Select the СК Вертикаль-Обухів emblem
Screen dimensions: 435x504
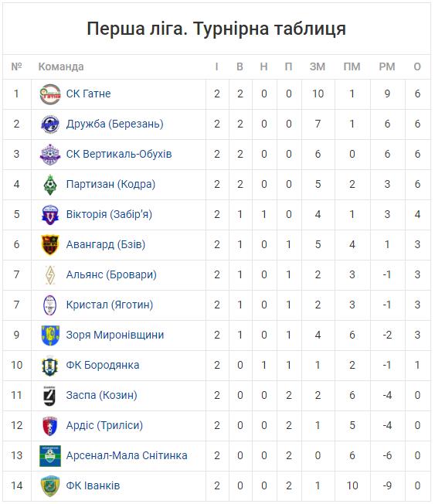point(50,155)
